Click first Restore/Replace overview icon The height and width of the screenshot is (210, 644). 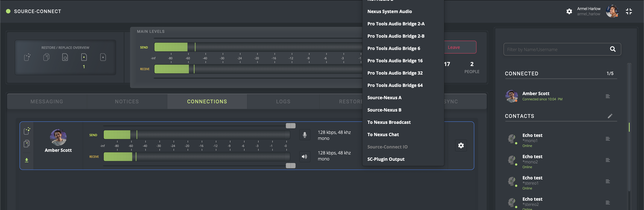click(x=27, y=57)
